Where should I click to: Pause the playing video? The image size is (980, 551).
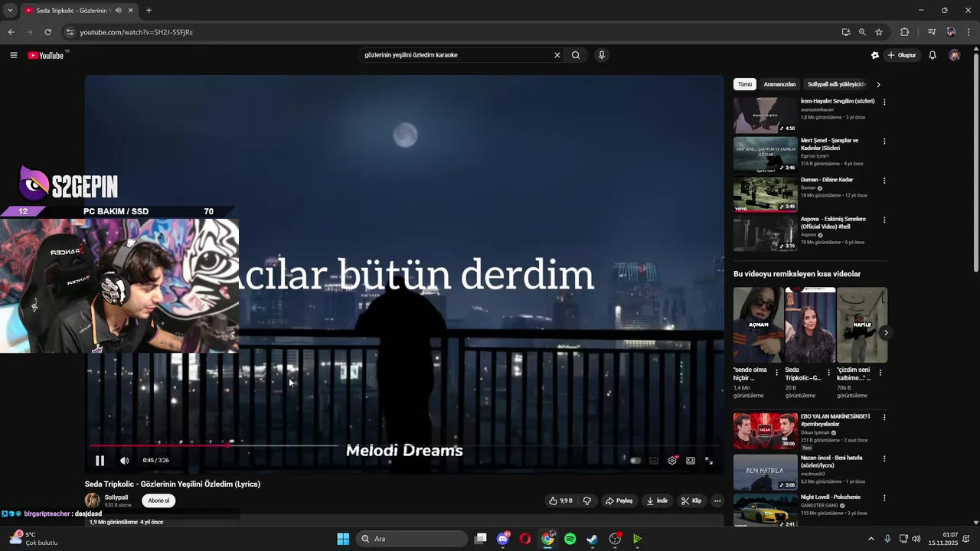tap(100, 461)
